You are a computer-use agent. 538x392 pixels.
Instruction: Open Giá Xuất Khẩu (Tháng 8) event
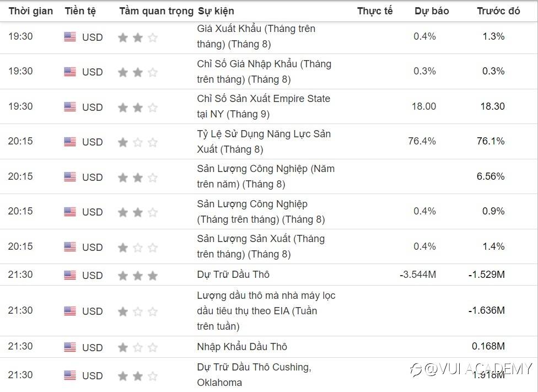[256, 36]
